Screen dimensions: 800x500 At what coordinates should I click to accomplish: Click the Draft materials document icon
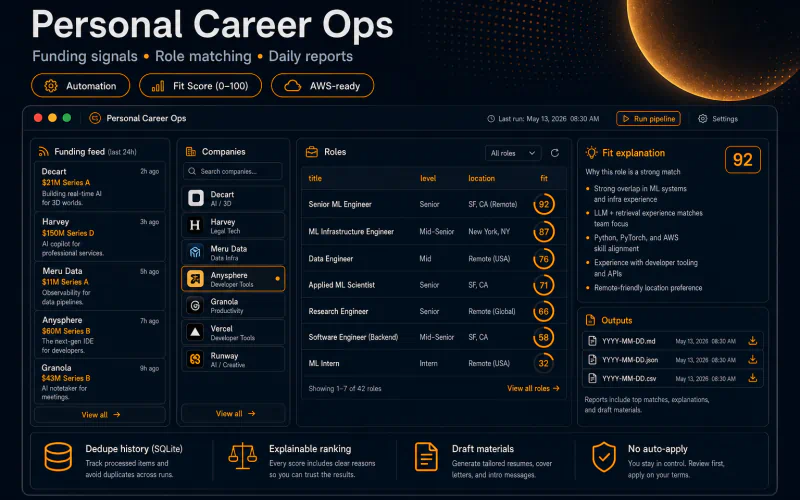click(426, 457)
